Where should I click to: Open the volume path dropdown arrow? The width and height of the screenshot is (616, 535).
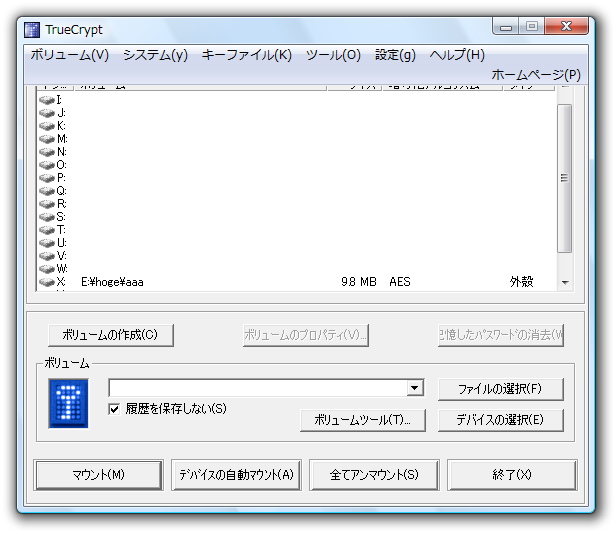(414, 388)
